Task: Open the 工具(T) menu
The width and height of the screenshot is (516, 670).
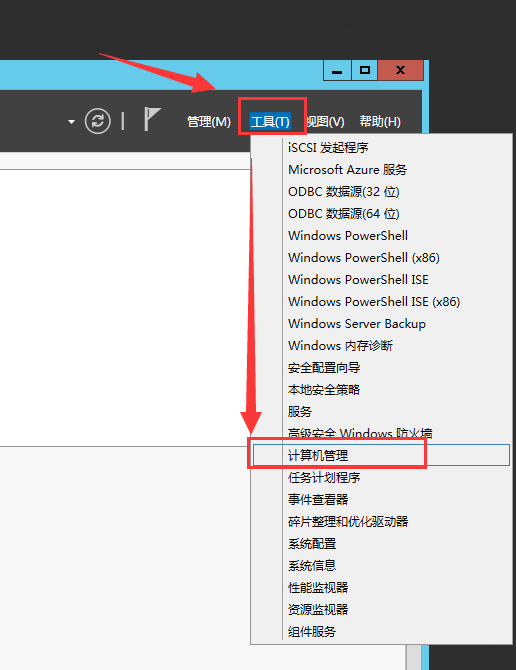Action: coord(270,122)
